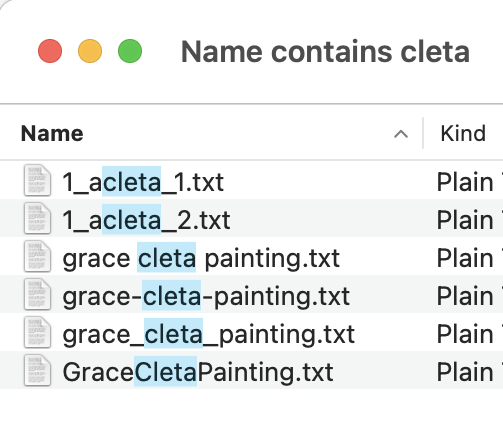Select the icon of grace-cleta-painting.txt
This screenshot has height=423, width=503.
pyautogui.click(x=37, y=294)
